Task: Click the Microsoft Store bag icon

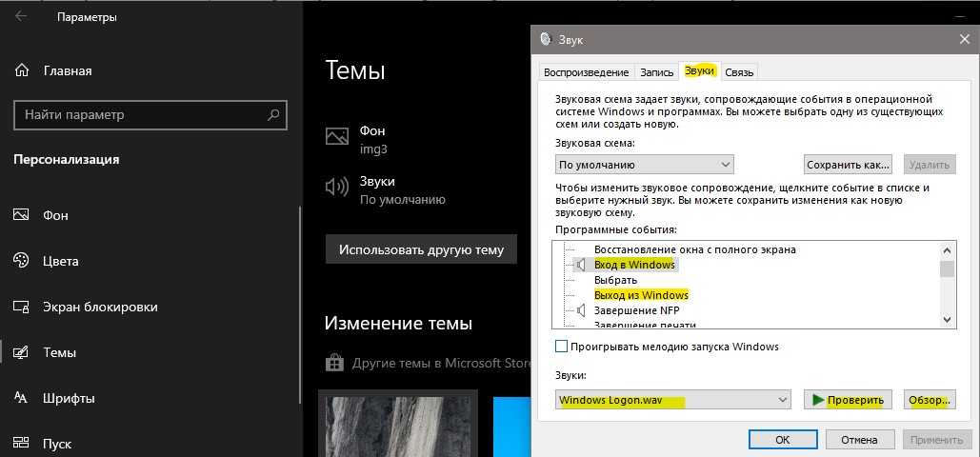Action: tap(334, 364)
